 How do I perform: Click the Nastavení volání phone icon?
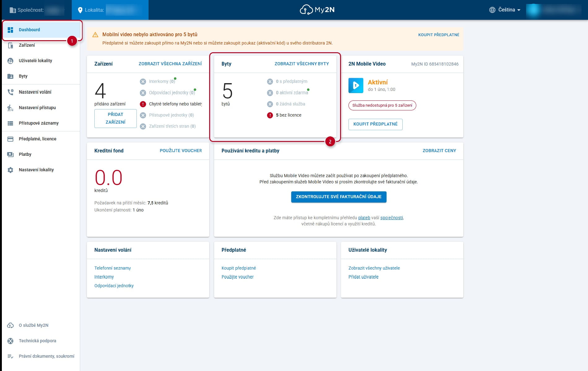10,92
